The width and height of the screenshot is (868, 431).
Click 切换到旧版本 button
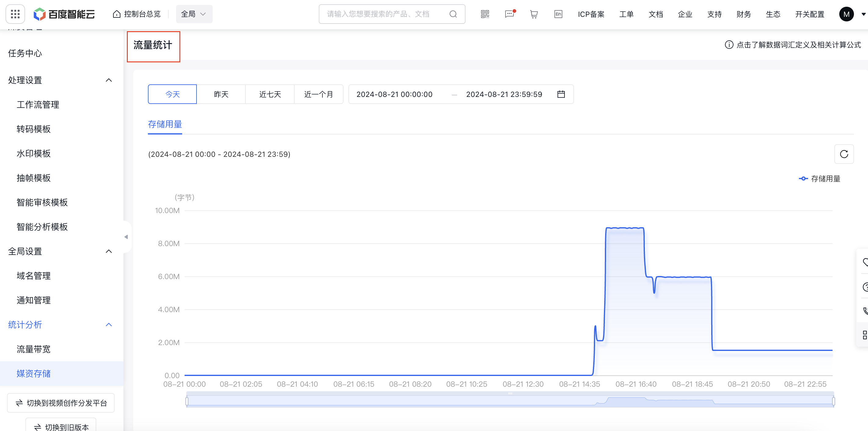pyautogui.click(x=61, y=425)
